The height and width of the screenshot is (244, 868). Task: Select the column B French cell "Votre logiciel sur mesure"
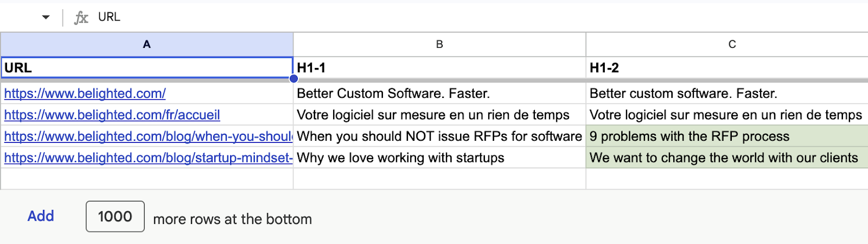(x=439, y=115)
